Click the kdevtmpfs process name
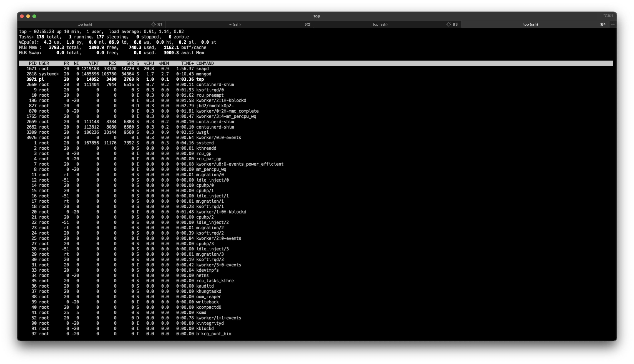Image resolution: width=634 pixels, height=364 pixels. point(207,270)
